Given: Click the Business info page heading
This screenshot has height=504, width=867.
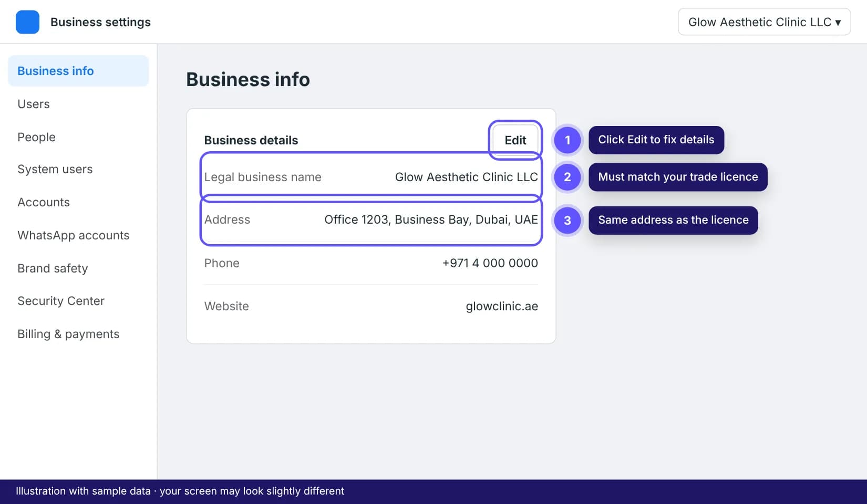Looking at the screenshot, I should pos(248,79).
